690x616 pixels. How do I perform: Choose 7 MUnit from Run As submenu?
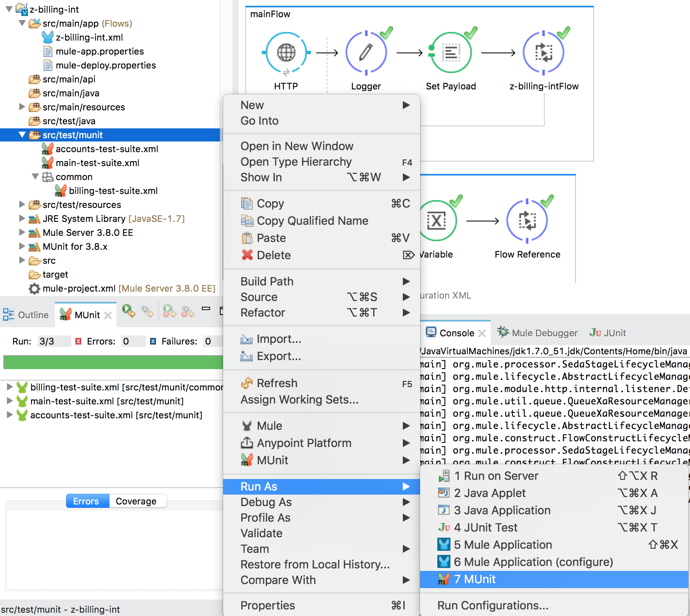click(x=478, y=579)
